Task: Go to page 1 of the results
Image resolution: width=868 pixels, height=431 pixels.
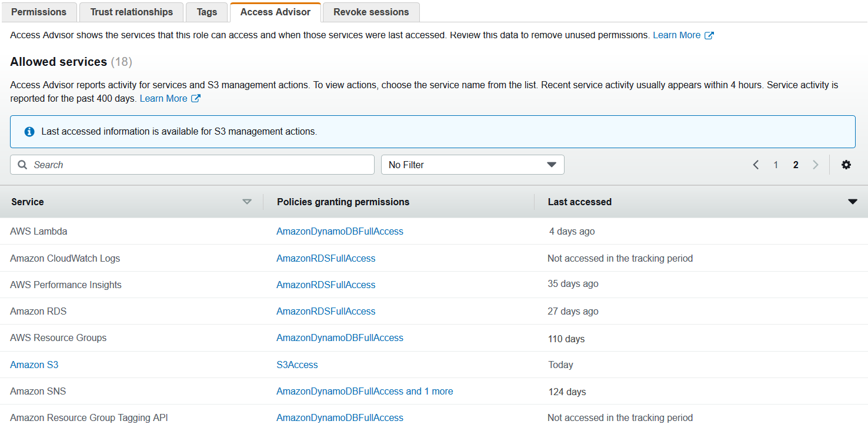Action: pyautogui.click(x=775, y=165)
